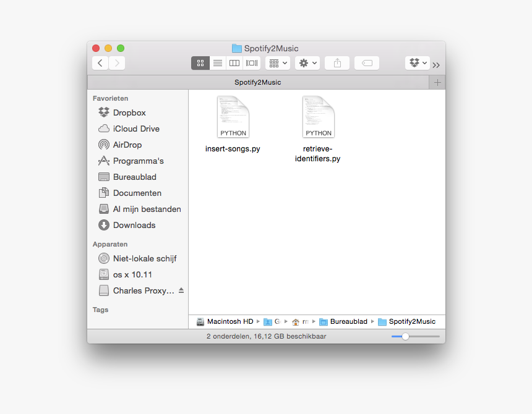
Task: Click Macintosh HD in the path bar
Action: 225,321
